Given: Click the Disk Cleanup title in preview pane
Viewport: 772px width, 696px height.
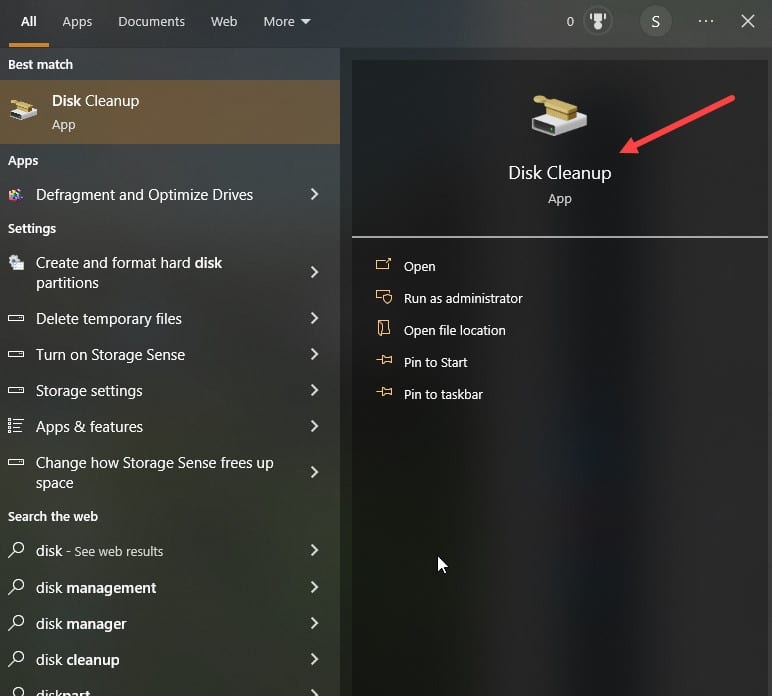Looking at the screenshot, I should [560, 173].
